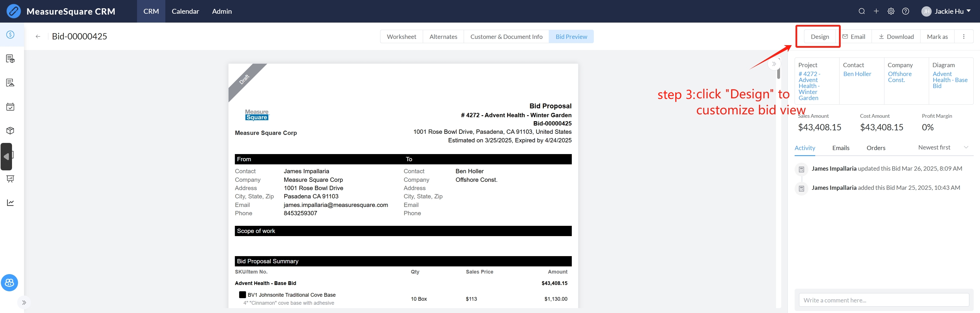Image resolution: width=980 pixels, height=313 pixels.
Task: Open help question mark icon
Action: click(x=906, y=11)
